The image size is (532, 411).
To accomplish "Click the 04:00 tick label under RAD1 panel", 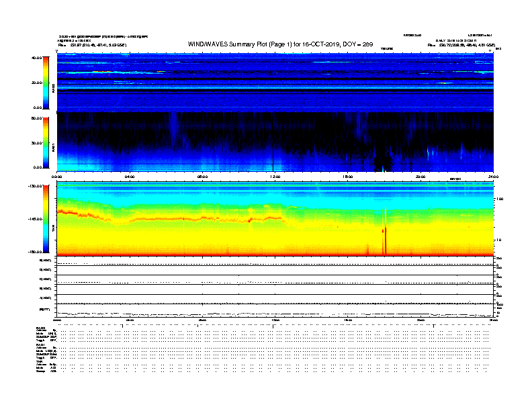I will [130, 177].
